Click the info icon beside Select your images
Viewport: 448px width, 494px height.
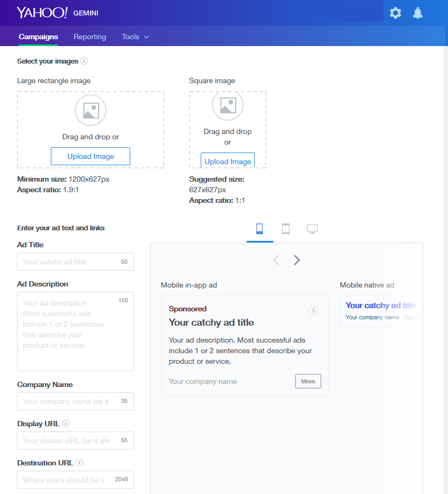click(x=84, y=61)
